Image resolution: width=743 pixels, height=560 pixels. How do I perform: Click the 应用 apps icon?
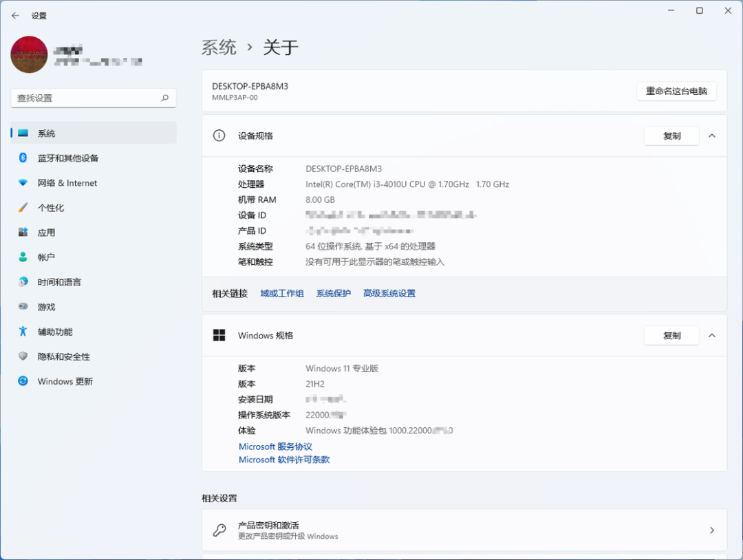[x=23, y=232]
